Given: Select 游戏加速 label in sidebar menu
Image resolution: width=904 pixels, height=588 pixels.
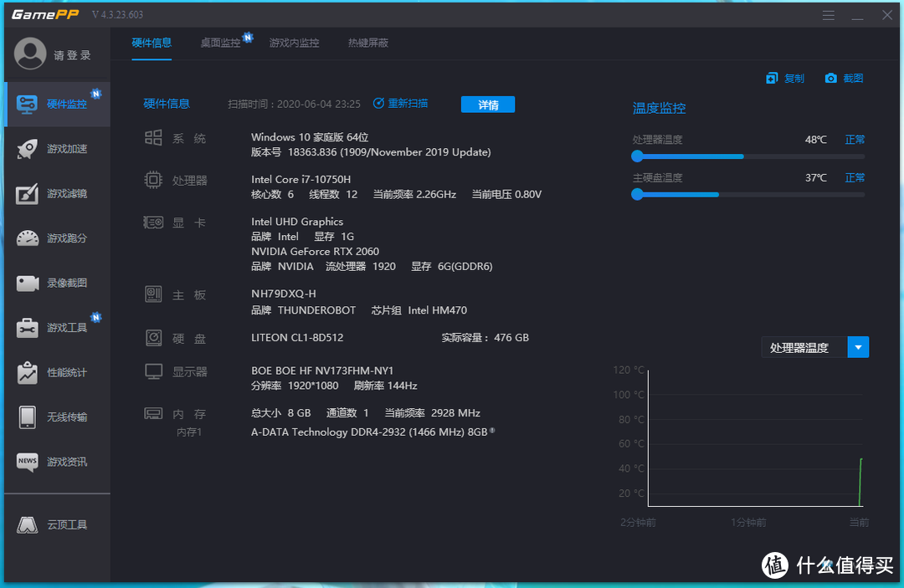Looking at the screenshot, I should (67, 149).
